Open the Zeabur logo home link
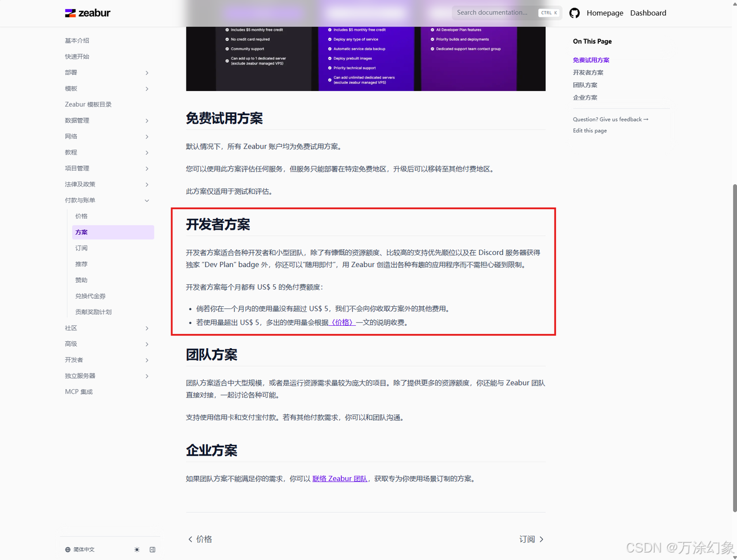737x560 pixels. pos(88,13)
